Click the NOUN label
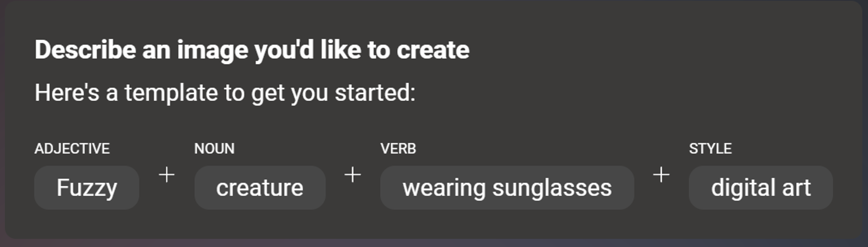 (x=214, y=149)
